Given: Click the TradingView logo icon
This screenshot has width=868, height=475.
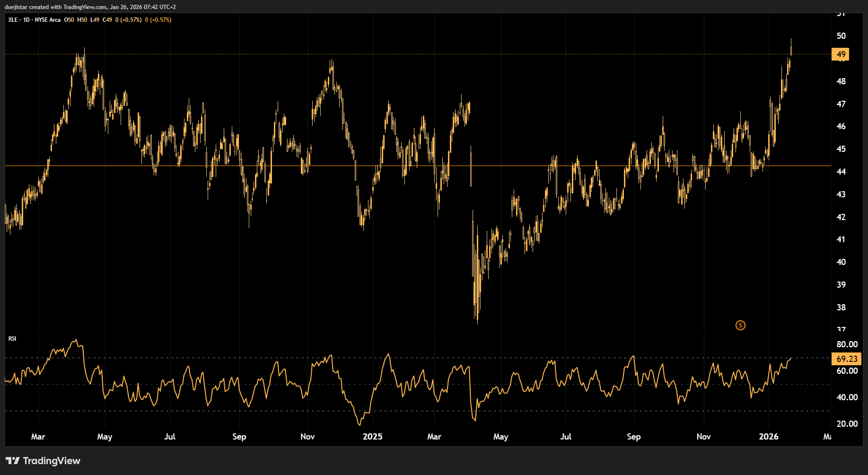Looking at the screenshot, I should tap(12, 461).
